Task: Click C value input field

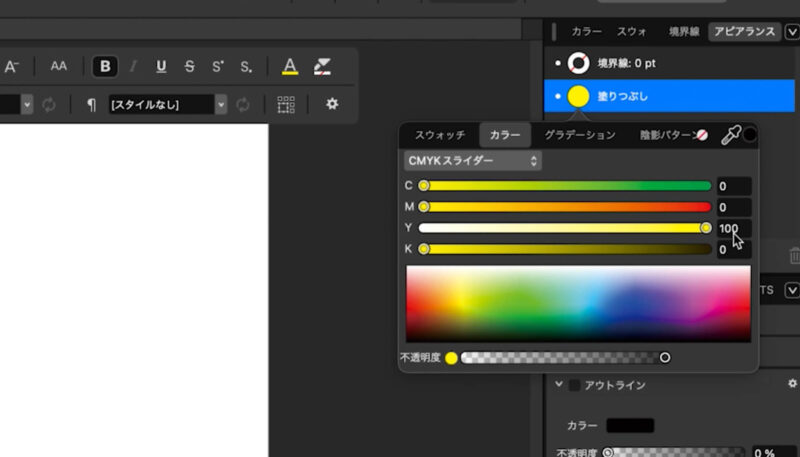Action: click(x=734, y=186)
